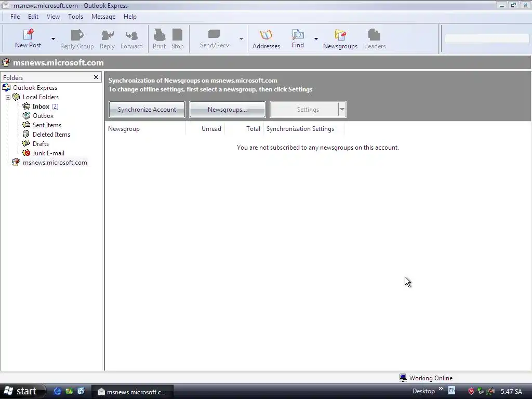Screen dimensions: 532x399
Task: Open the Find dropdown arrow
Action: tap(316, 38)
